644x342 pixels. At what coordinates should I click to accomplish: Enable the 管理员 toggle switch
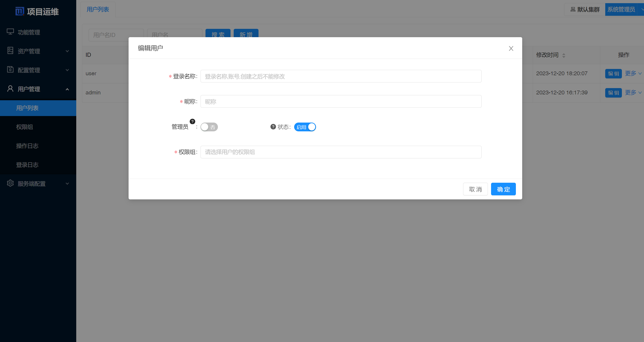209,127
